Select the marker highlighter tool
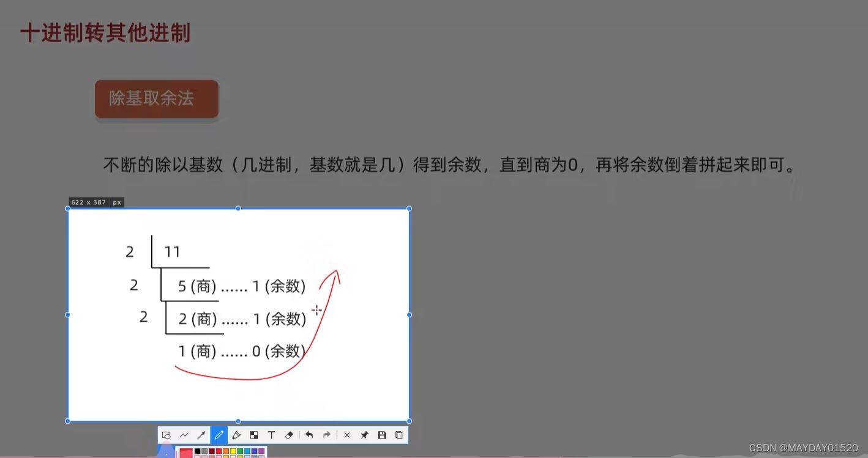Viewport: 868px width, 458px height. click(x=236, y=435)
